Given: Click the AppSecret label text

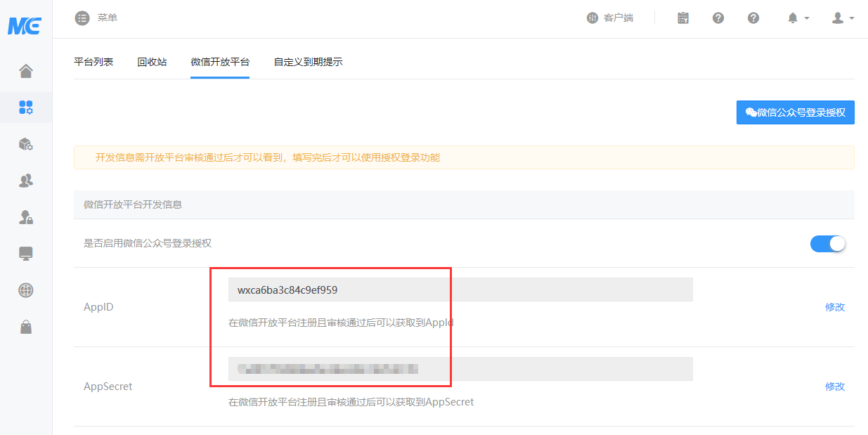Looking at the screenshot, I should [108, 387].
